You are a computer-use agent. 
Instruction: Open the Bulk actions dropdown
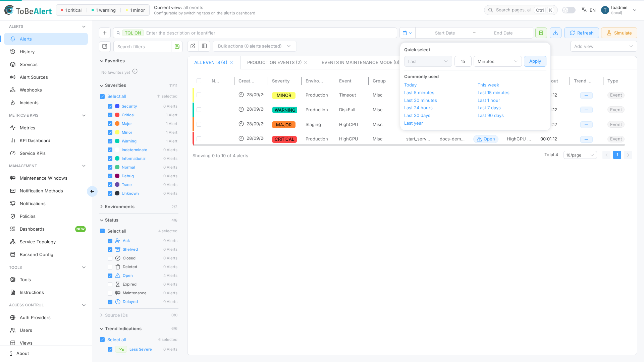(255, 46)
